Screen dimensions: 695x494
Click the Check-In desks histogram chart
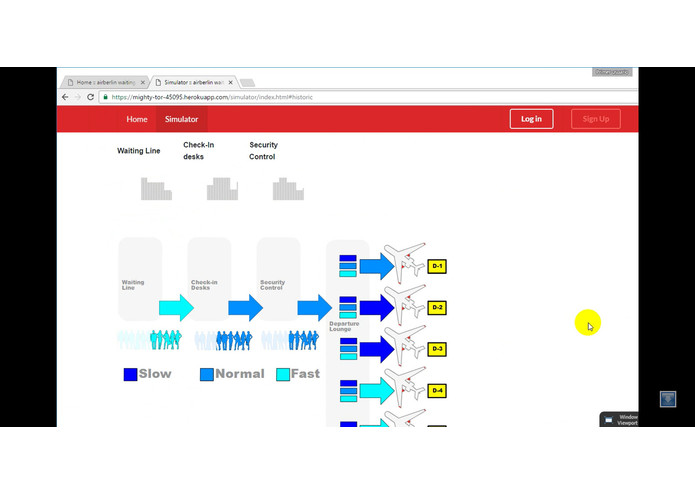click(223, 189)
